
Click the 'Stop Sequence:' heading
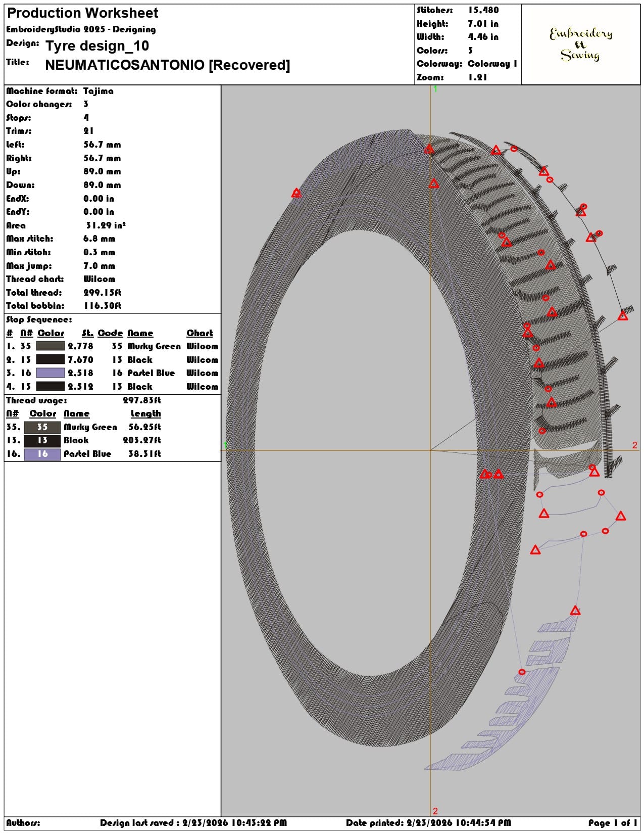39,319
